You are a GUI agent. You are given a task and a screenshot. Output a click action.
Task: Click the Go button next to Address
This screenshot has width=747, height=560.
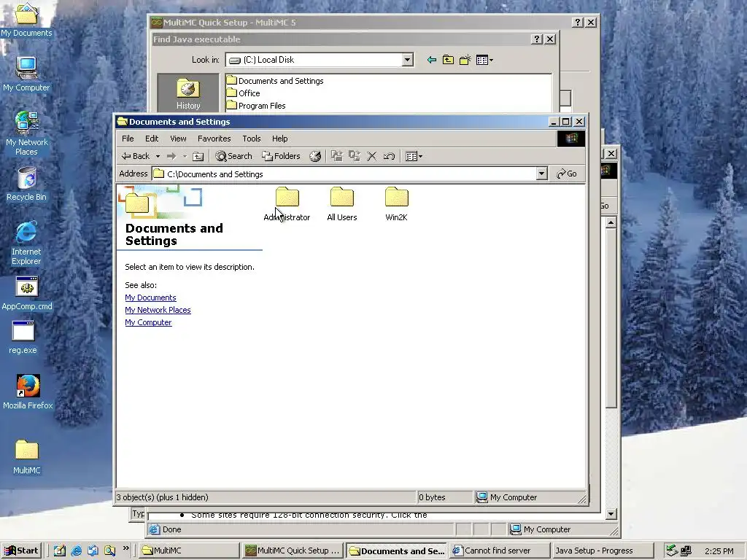(x=567, y=174)
